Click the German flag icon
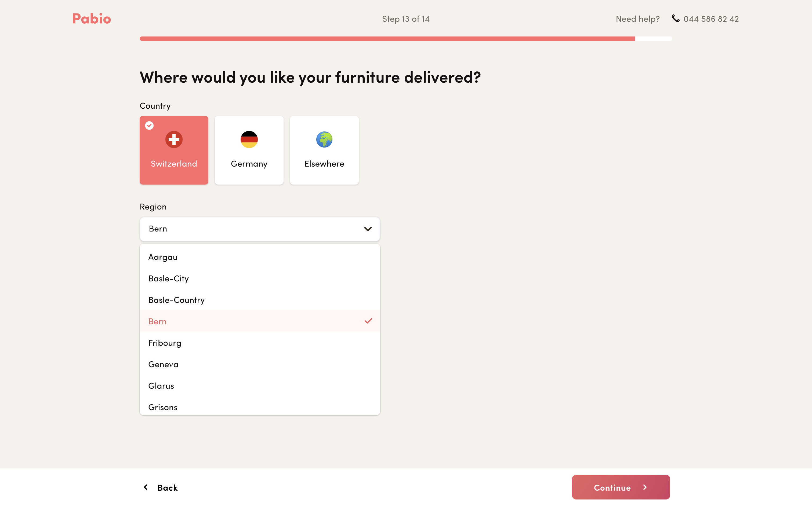This screenshot has width=812, height=507. pos(249,139)
